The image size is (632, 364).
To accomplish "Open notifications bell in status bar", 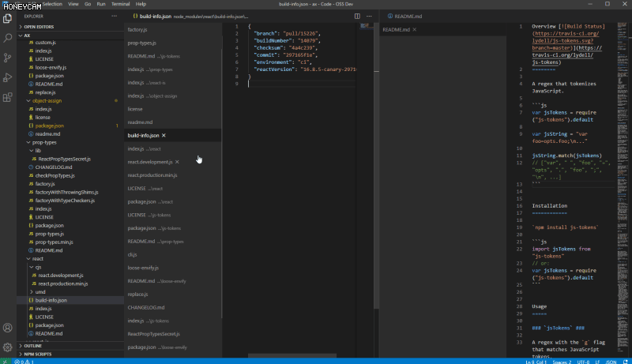I will [x=626, y=361].
